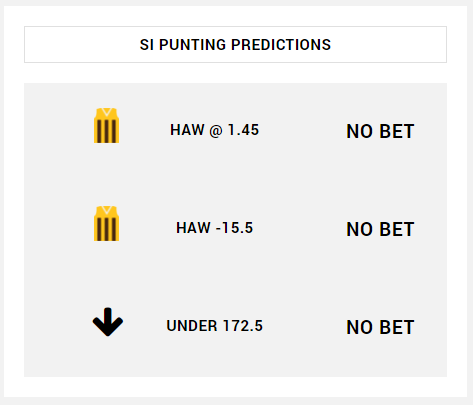Select the HAW @ 1.45 head-to-head prediction

point(214,130)
